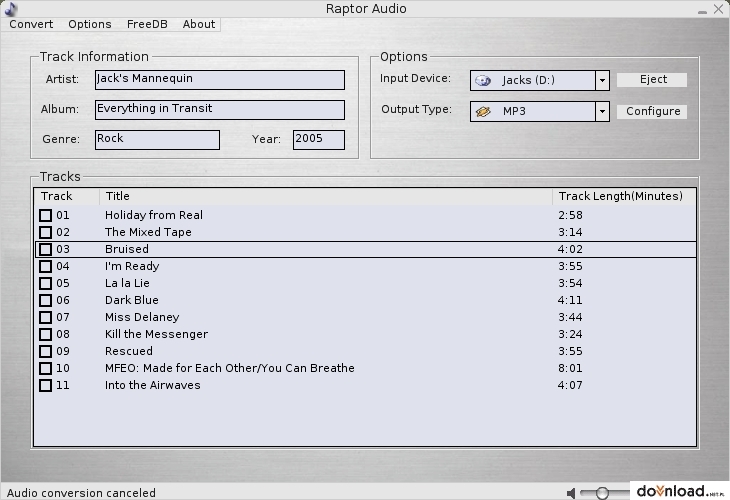Click the Track Length(Minutes) column header
The height and width of the screenshot is (500, 730).
(x=624, y=196)
